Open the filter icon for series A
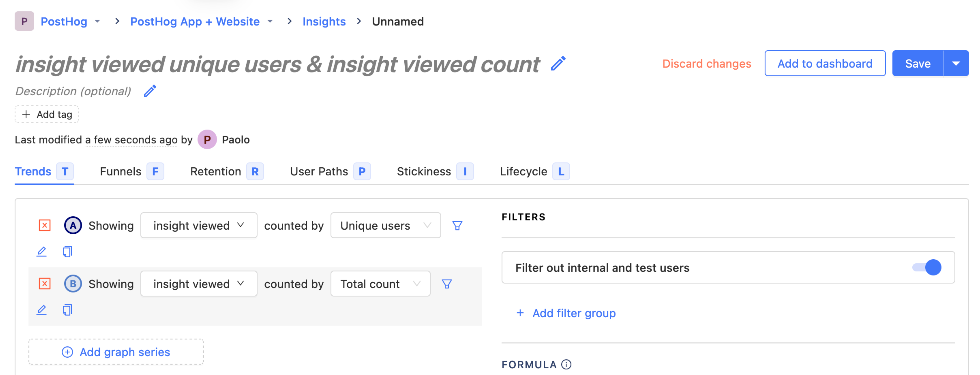The width and height of the screenshot is (980, 375). [457, 225]
